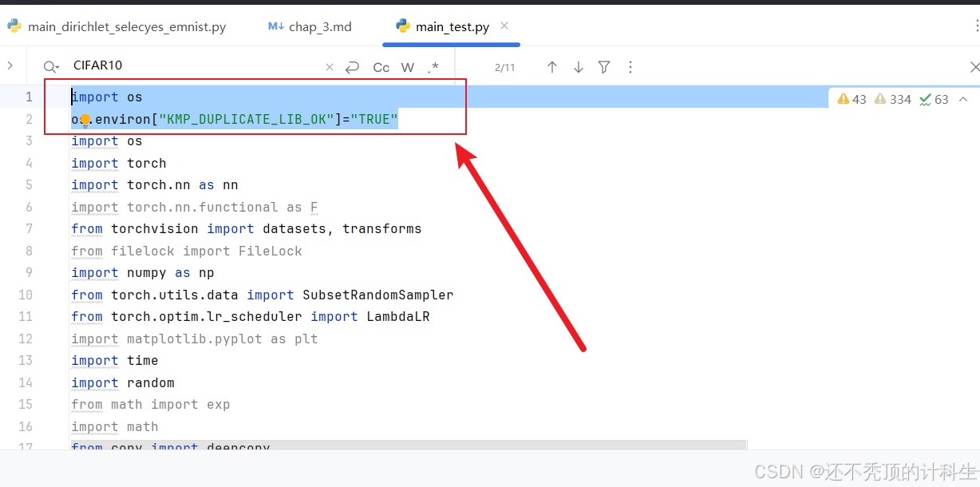Close the find bar
980x487 pixels.
tap(974, 67)
